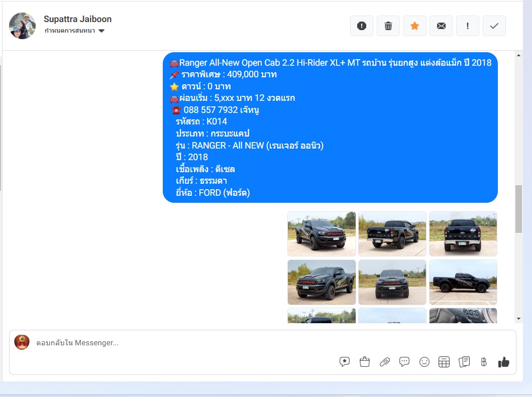Flag the conversation with the exclamation mark button
Image resolution: width=532 pixels, height=397 pixels.
click(468, 26)
